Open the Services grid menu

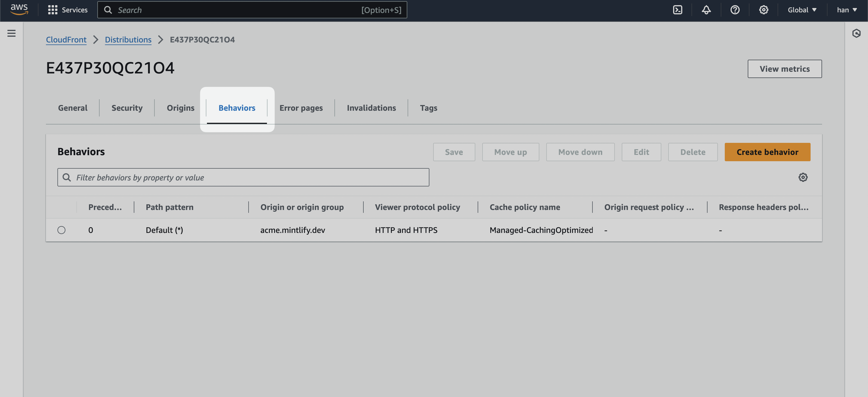coord(53,10)
